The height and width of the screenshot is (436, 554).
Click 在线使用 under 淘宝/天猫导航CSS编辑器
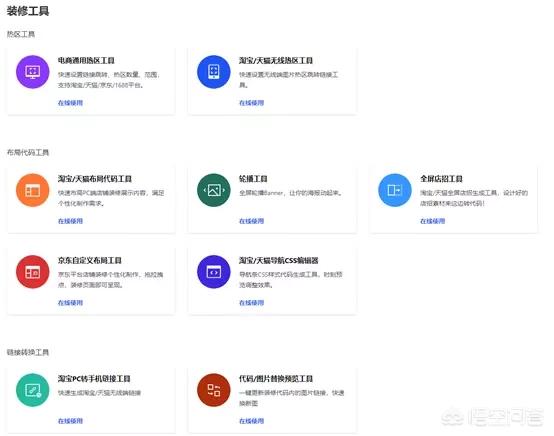tap(252, 303)
